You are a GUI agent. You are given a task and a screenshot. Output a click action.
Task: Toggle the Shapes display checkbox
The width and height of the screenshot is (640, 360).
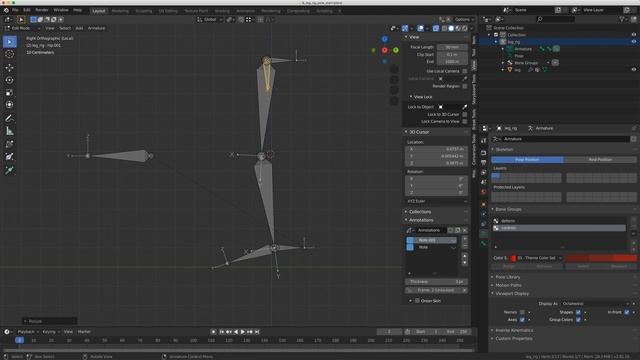pyautogui.click(x=578, y=312)
